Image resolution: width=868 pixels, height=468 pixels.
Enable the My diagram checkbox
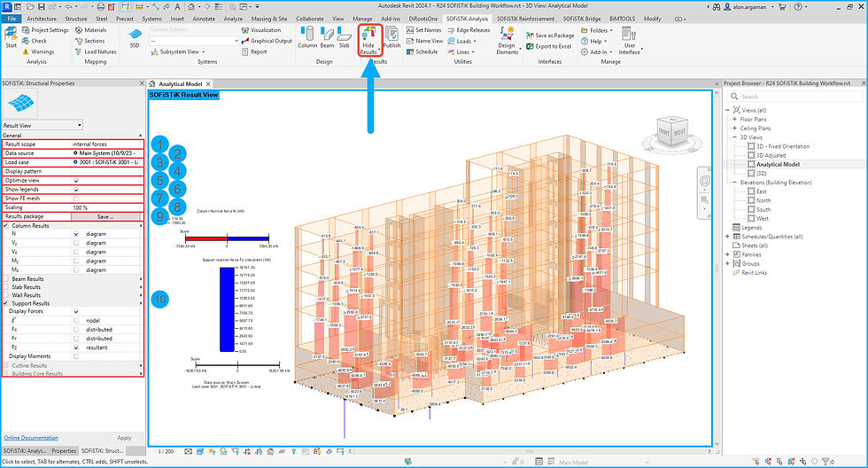[76, 261]
